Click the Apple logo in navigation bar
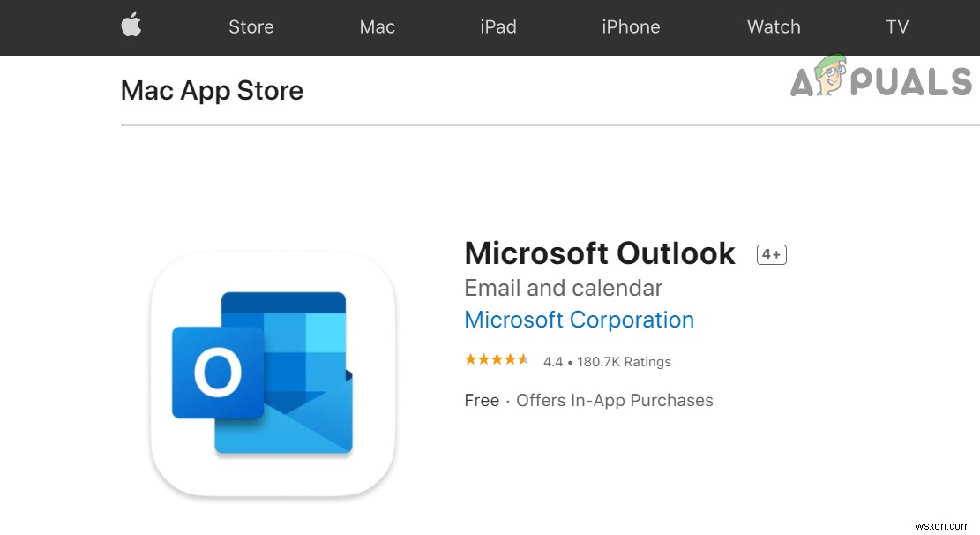 (x=131, y=26)
